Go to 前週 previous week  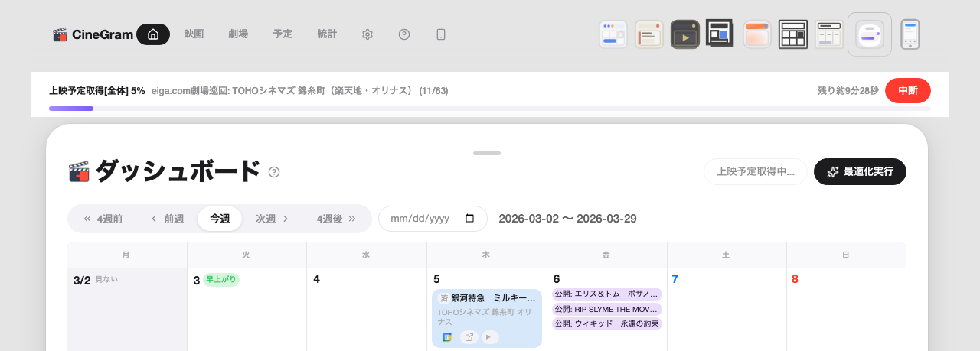pyautogui.click(x=167, y=219)
